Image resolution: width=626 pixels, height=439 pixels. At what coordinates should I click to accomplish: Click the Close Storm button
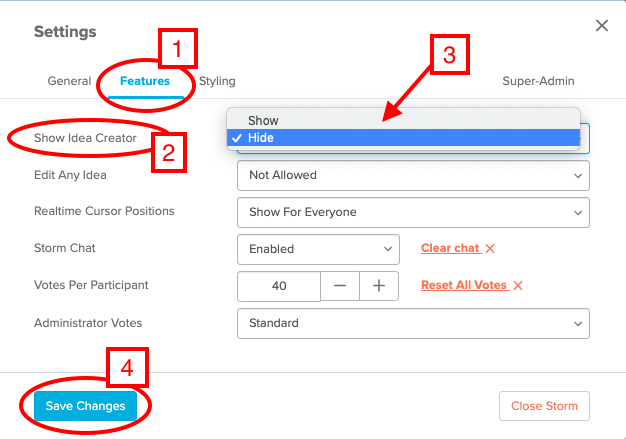click(544, 406)
